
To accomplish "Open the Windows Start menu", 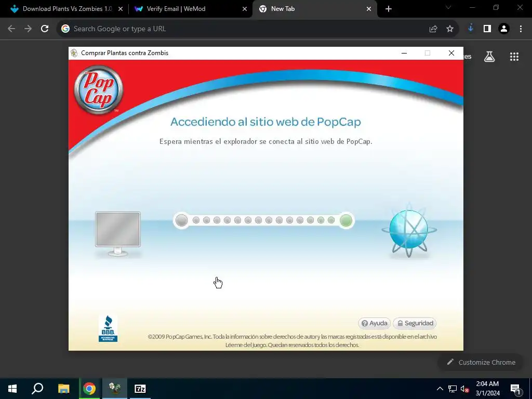I will coord(12,389).
